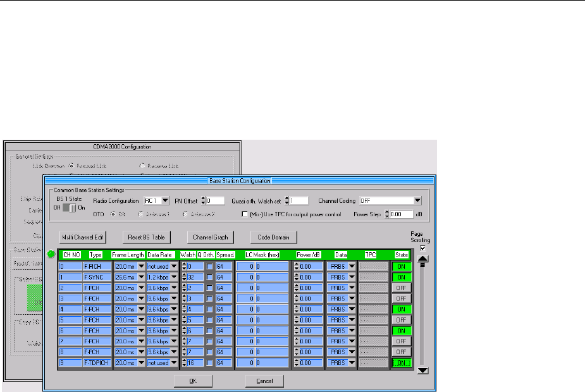Check Q Orth. box for F-PICH row
Screen dimensions: 585x392
pos(209,267)
